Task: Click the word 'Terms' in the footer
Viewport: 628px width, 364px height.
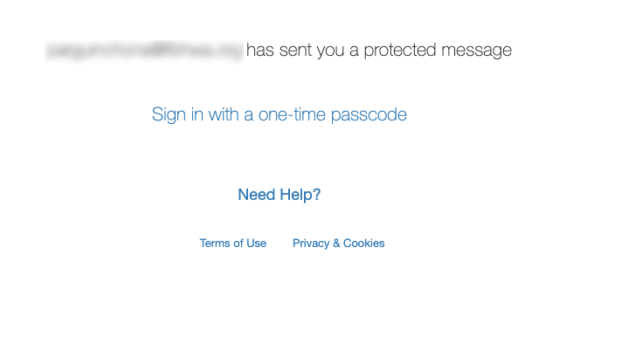Action: (x=215, y=244)
